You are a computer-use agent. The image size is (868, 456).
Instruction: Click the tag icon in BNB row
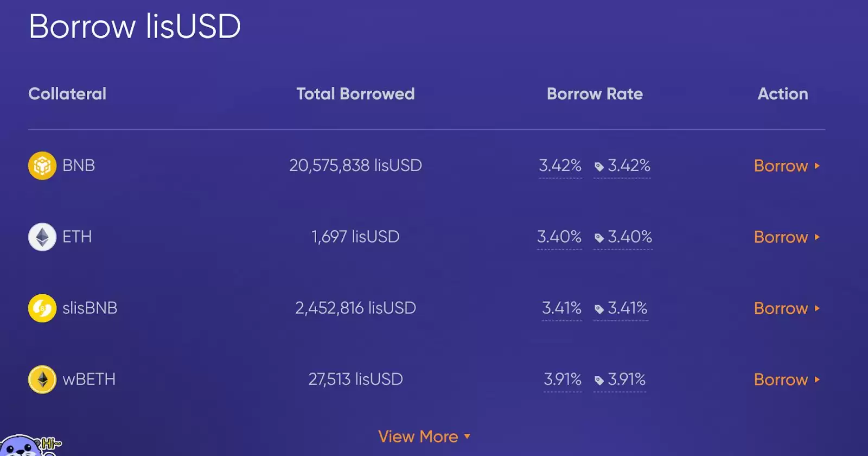pos(599,167)
